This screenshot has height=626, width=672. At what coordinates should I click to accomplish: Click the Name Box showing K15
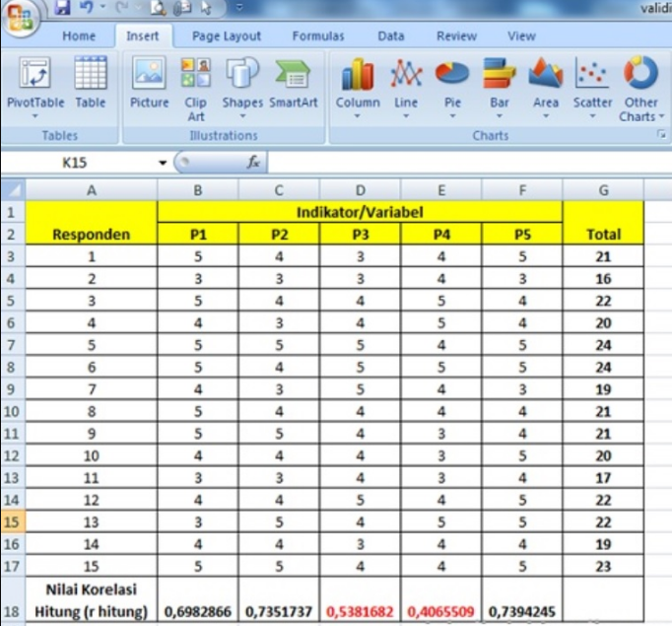[77, 163]
